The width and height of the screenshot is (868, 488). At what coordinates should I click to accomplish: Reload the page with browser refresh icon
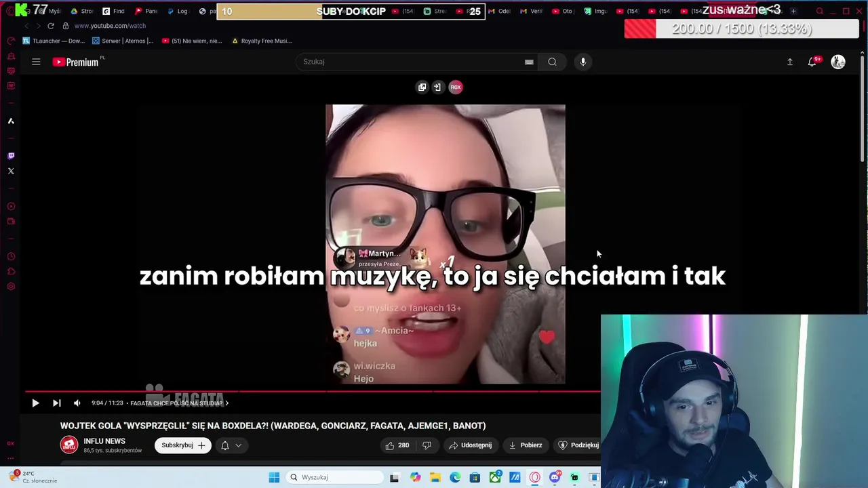51,26
